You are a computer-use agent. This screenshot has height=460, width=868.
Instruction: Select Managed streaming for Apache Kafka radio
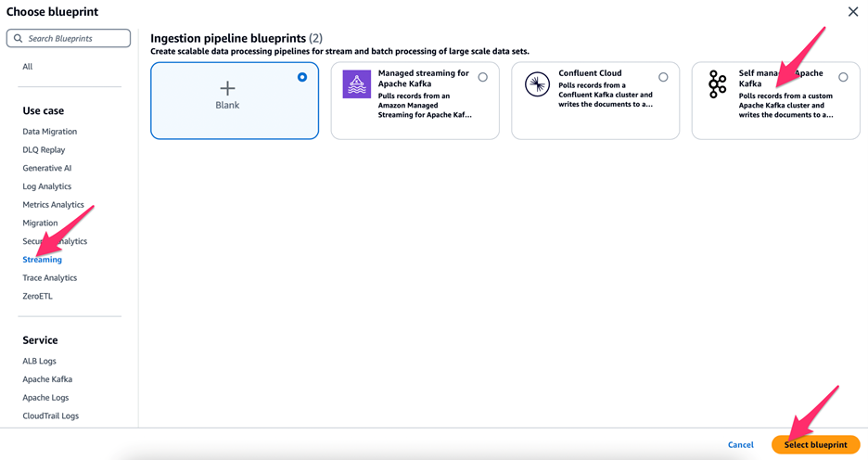tap(483, 77)
